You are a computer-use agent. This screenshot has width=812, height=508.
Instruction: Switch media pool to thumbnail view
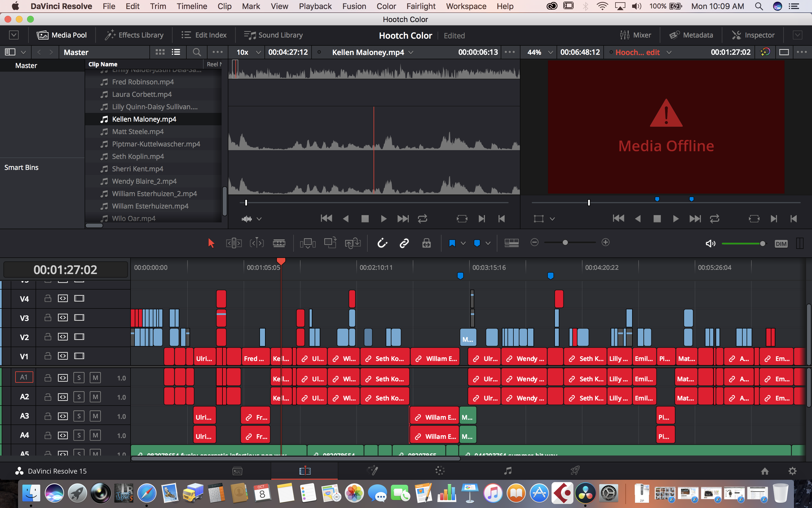coord(160,52)
